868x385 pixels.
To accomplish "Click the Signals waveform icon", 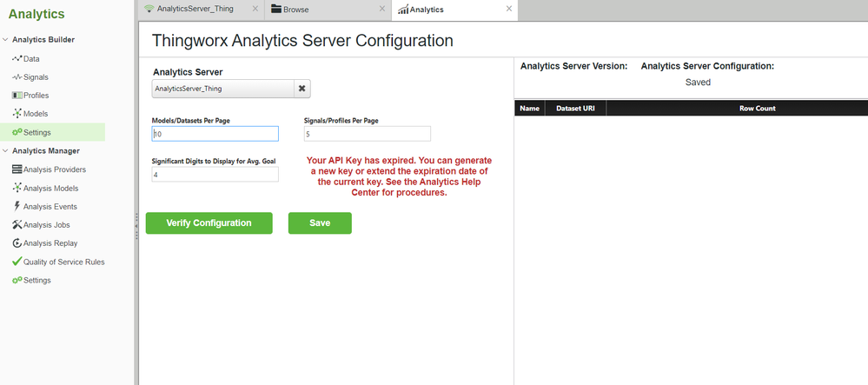I will pyautogui.click(x=17, y=77).
